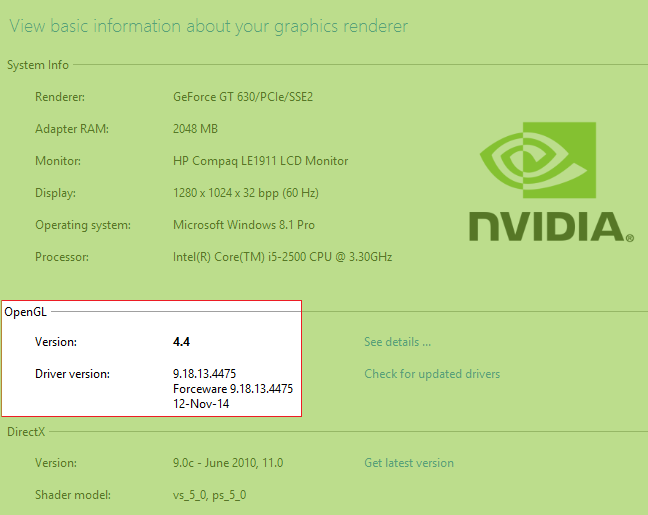This screenshot has width=648, height=515.
Task: Open 'Get latest version' DirectX link
Action: [409, 463]
